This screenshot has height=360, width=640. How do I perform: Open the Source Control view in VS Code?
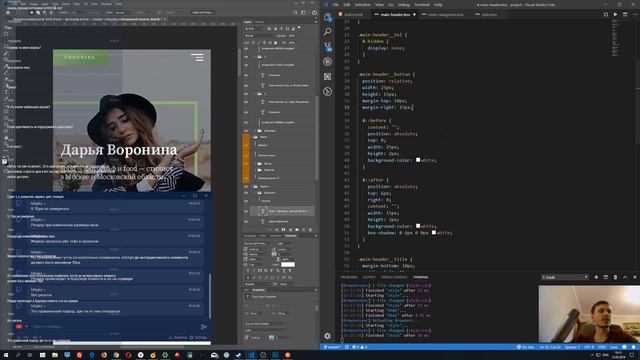[x=327, y=47]
